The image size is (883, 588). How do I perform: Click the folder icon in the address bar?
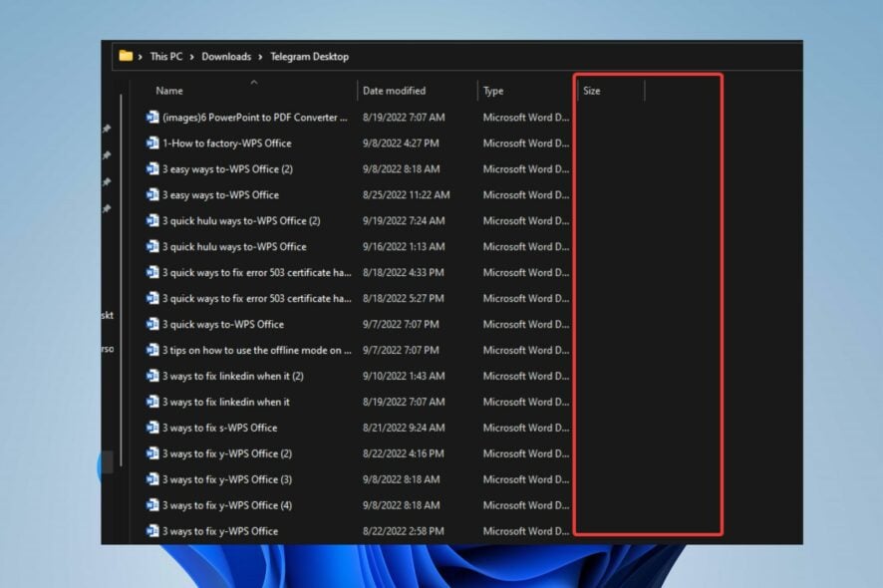(x=126, y=56)
